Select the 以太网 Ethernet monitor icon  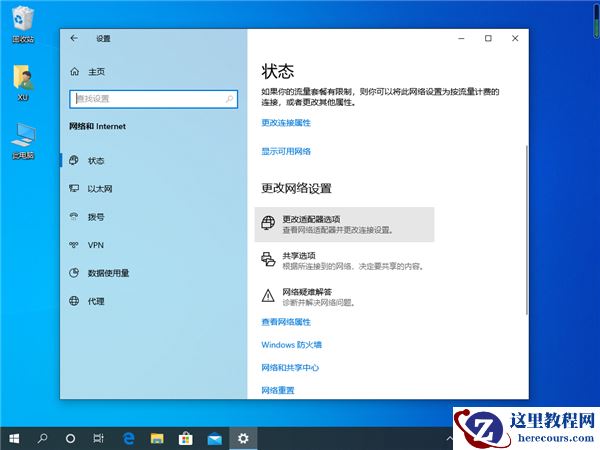coord(74,188)
